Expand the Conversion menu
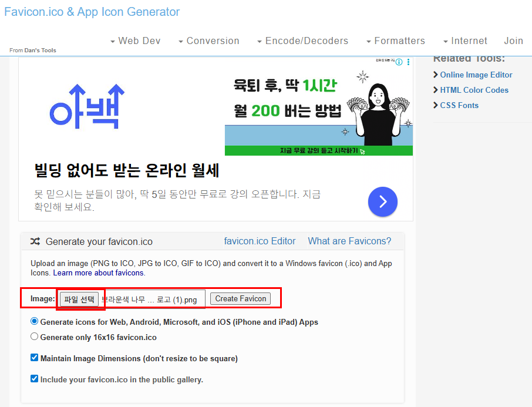The image size is (532, 407). (x=209, y=41)
